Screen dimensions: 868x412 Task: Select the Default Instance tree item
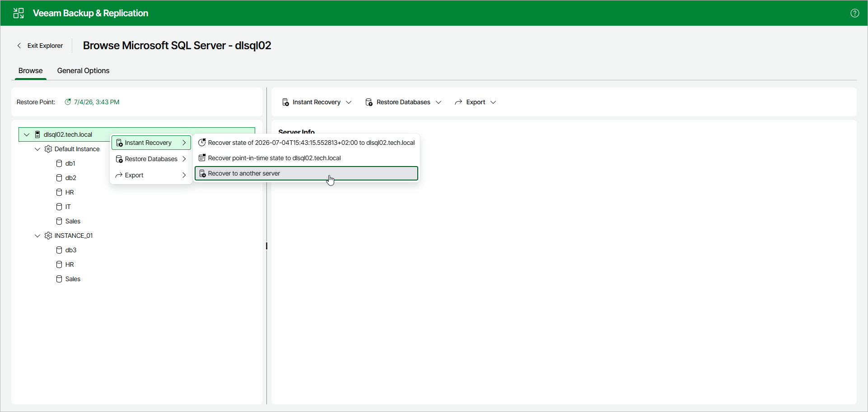coord(77,149)
